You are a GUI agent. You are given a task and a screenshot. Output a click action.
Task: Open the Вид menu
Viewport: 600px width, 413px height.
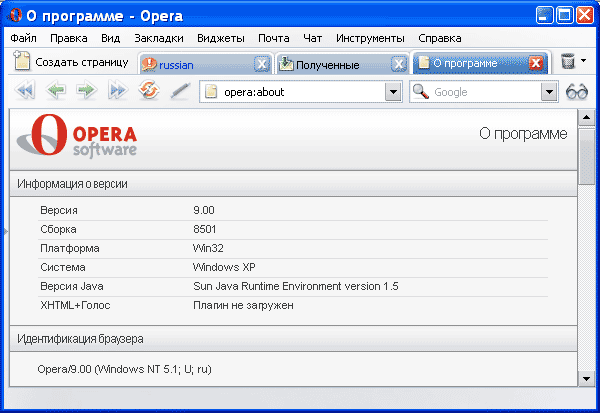coord(111,38)
